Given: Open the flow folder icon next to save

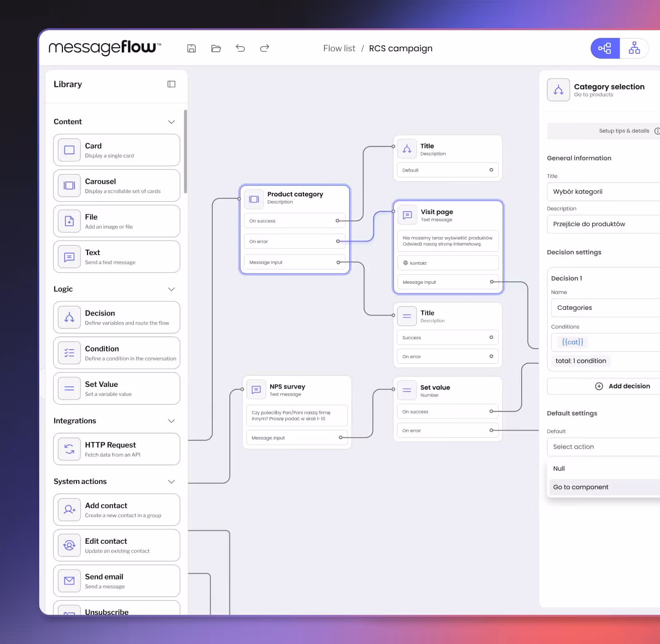Looking at the screenshot, I should pyautogui.click(x=216, y=48).
